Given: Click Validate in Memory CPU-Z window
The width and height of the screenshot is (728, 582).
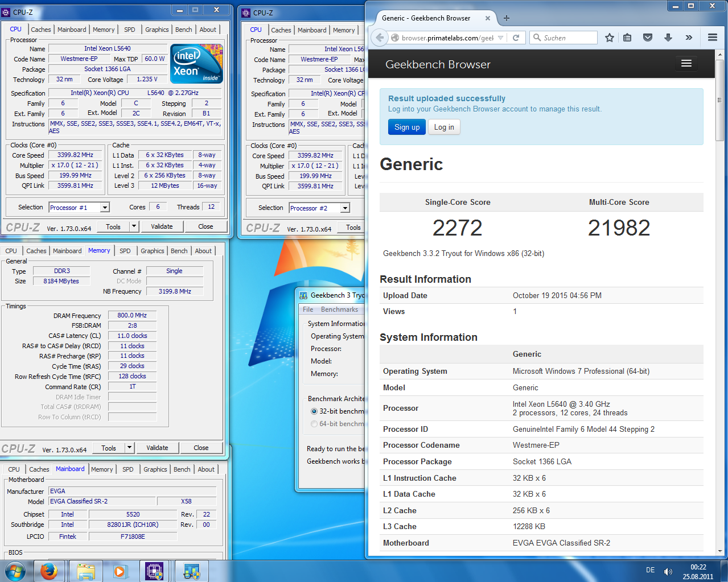Looking at the screenshot, I should click(157, 448).
